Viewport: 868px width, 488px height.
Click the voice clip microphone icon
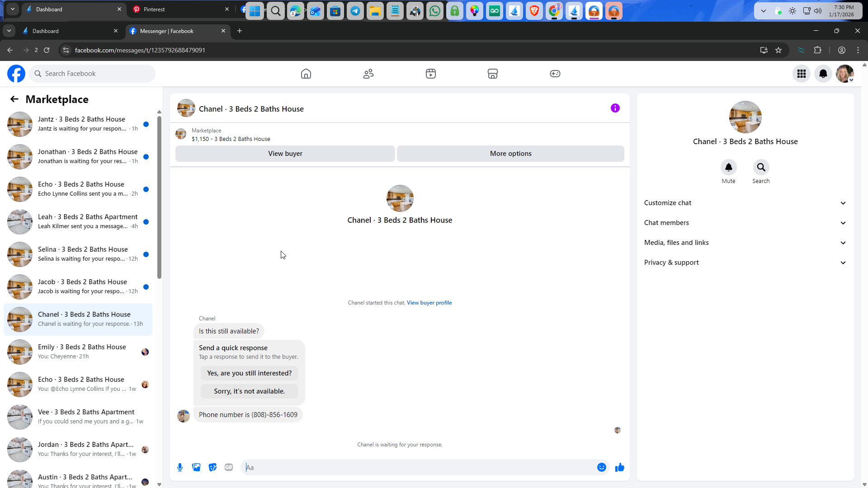click(180, 467)
